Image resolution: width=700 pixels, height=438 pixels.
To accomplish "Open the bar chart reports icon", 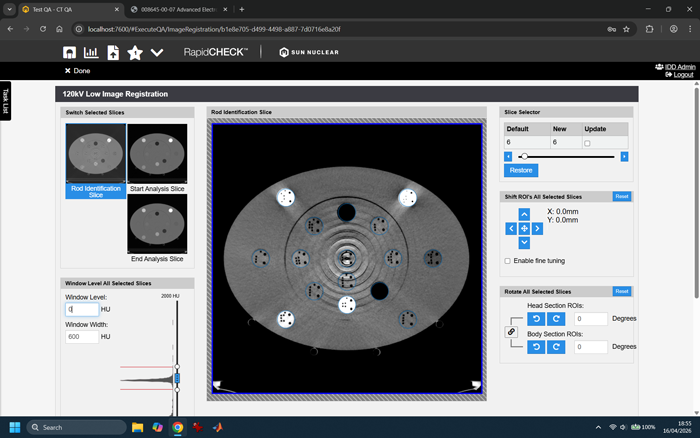I will [91, 52].
